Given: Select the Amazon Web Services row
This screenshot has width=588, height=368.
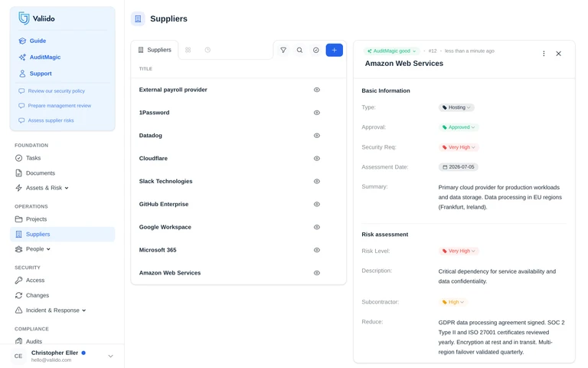Looking at the screenshot, I should [239, 273].
